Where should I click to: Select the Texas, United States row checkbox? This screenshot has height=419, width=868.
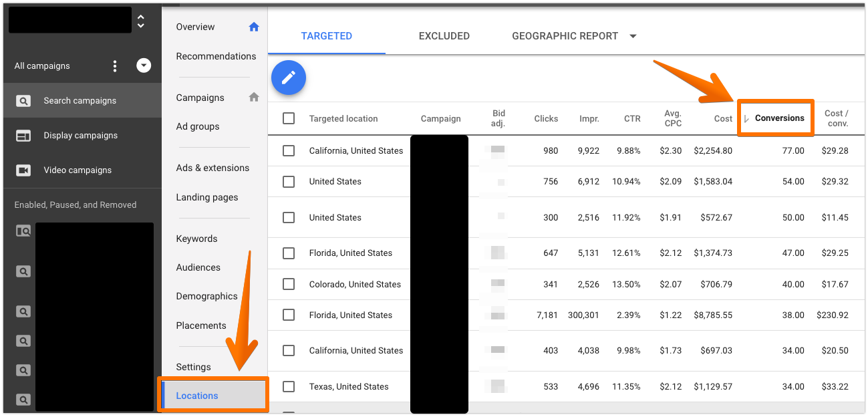289,386
